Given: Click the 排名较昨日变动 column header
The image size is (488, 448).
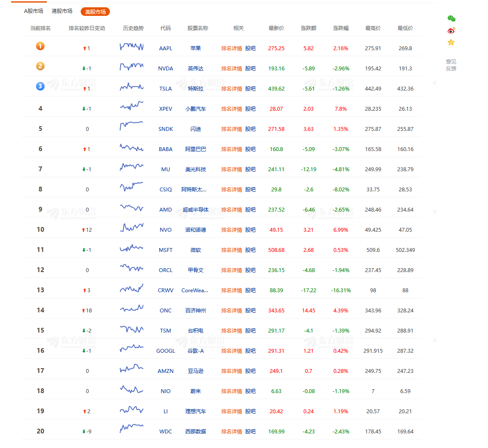Looking at the screenshot, I should (x=87, y=28).
